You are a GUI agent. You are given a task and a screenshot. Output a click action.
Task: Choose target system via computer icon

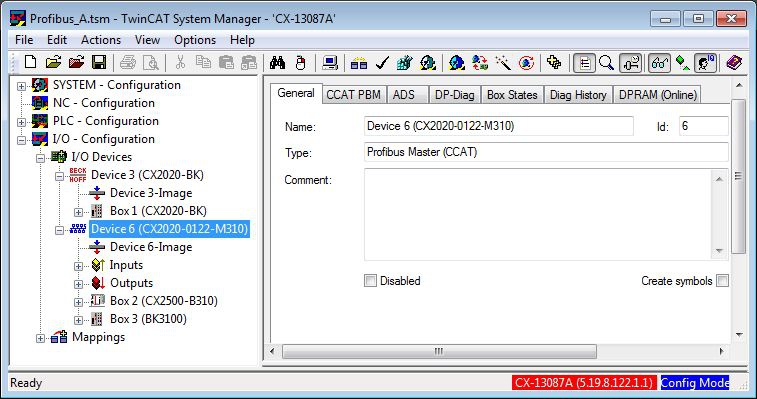pos(330,63)
